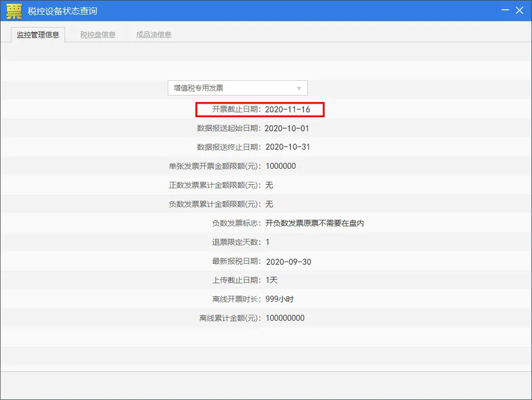Open the 税控盘信息 tab
The image size is (532, 400).
(98, 35)
